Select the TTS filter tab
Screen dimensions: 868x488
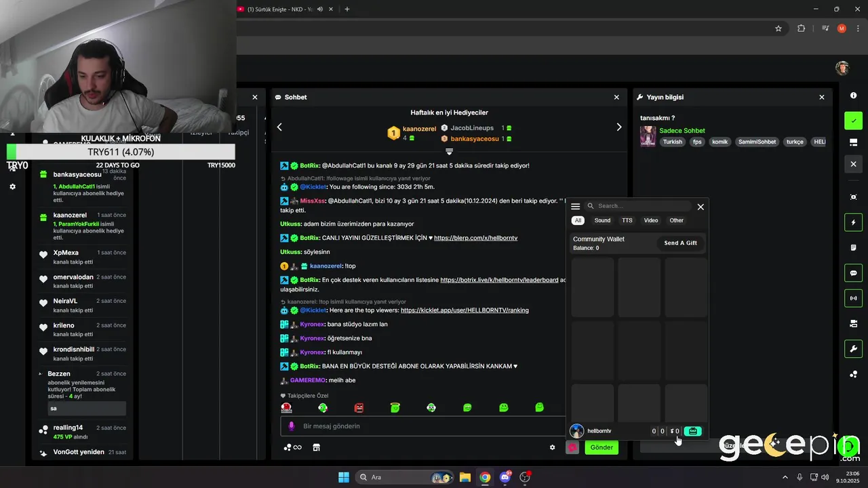coord(627,220)
